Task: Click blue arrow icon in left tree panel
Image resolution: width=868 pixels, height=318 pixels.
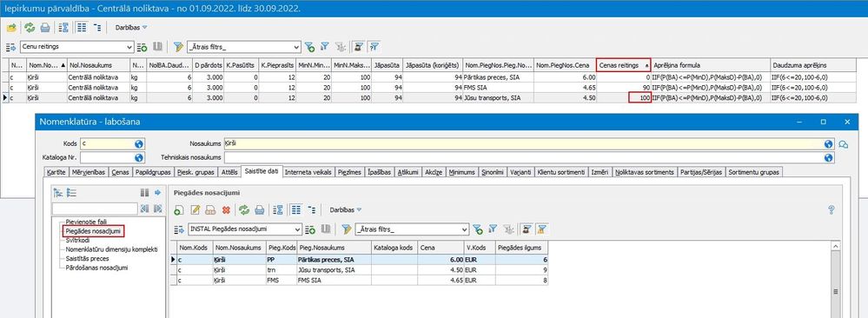Action: pyautogui.click(x=158, y=193)
